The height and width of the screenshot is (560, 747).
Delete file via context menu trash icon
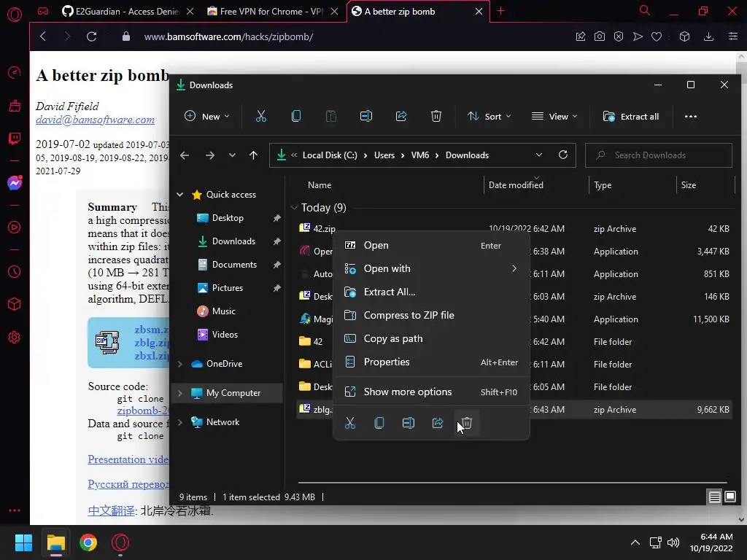click(466, 423)
